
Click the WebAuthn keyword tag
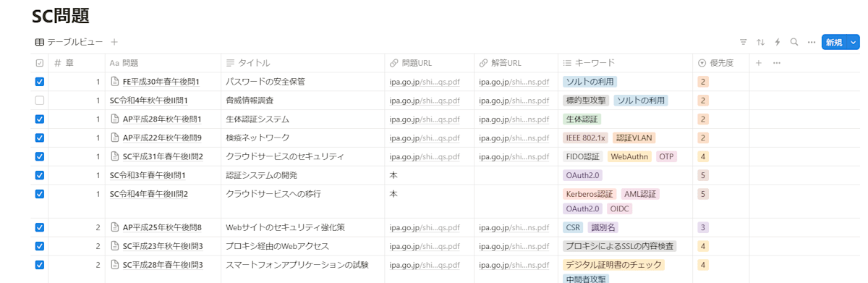629,156
